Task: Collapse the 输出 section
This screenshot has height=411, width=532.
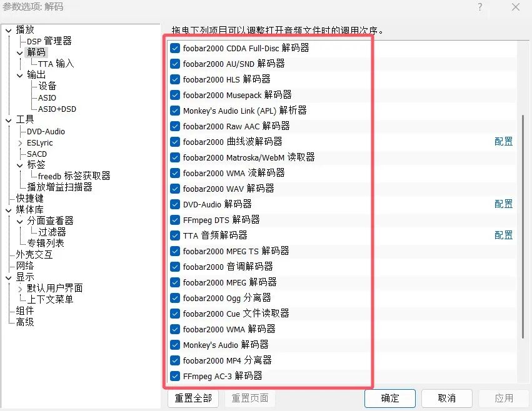Action: (20, 74)
